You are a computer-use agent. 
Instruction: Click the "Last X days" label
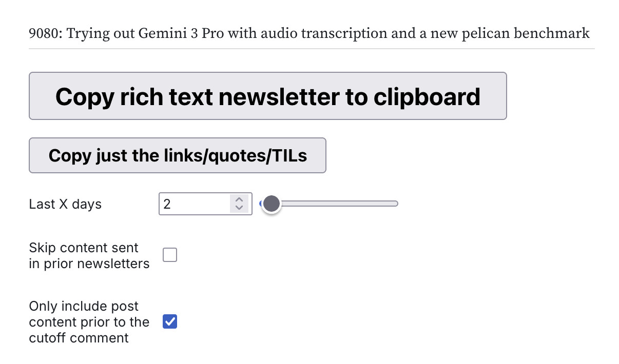pyautogui.click(x=65, y=204)
